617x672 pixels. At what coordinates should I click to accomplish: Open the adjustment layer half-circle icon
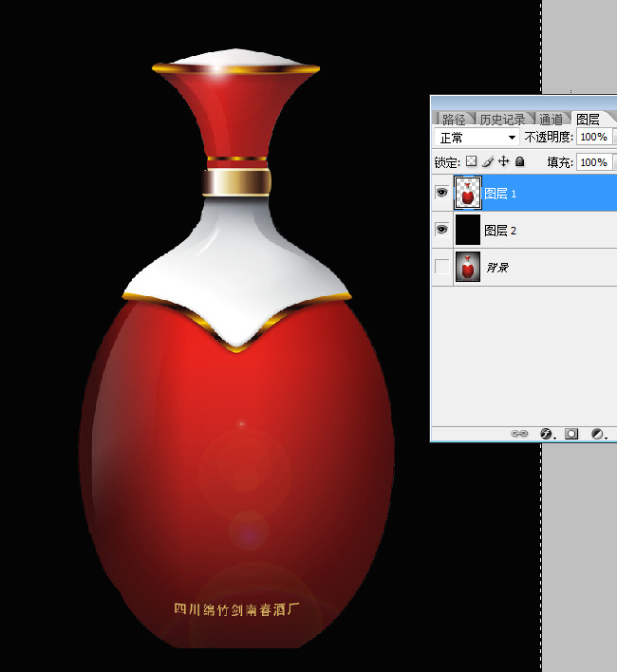pyautogui.click(x=597, y=433)
